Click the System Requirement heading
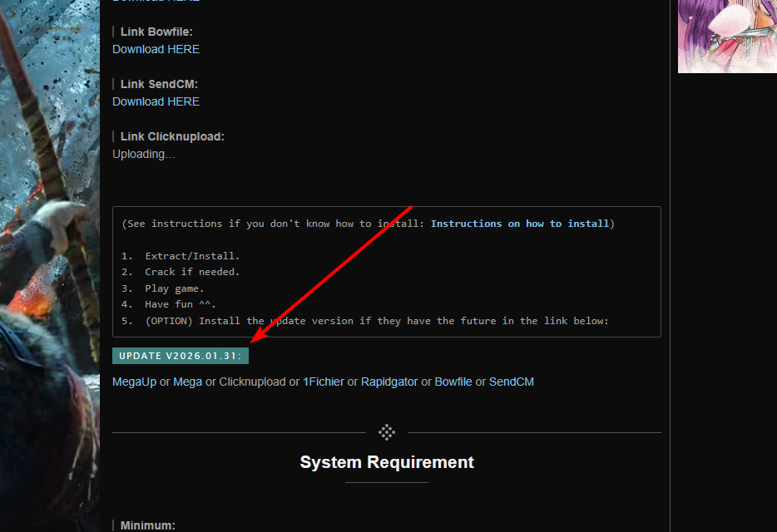Image resolution: width=777 pixels, height=532 pixels. point(387,462)
